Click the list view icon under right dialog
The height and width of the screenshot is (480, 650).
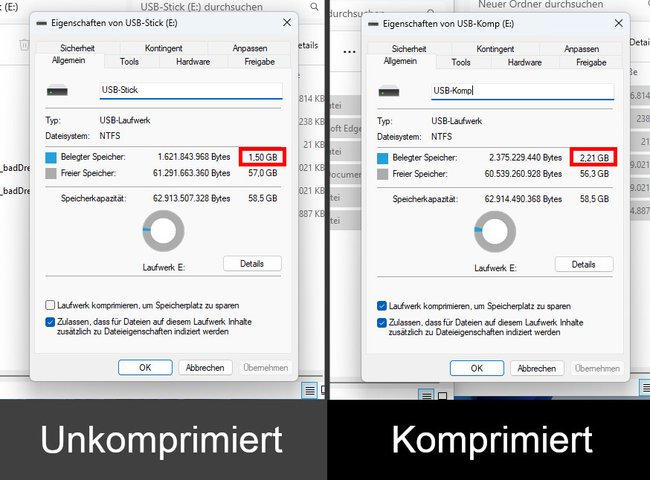click(426, 395)
